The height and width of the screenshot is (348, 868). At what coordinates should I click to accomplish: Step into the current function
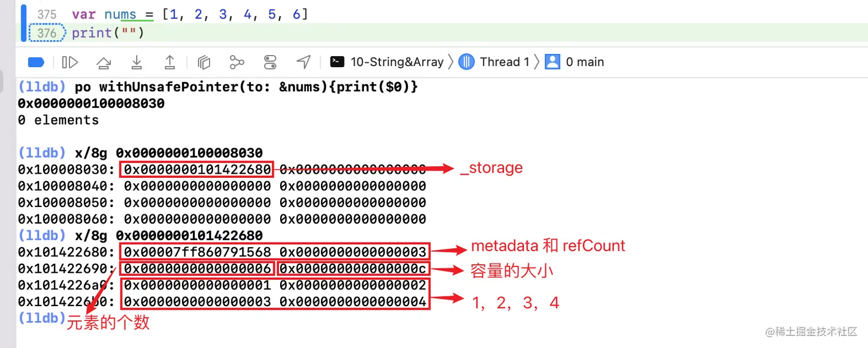[137, 62]
